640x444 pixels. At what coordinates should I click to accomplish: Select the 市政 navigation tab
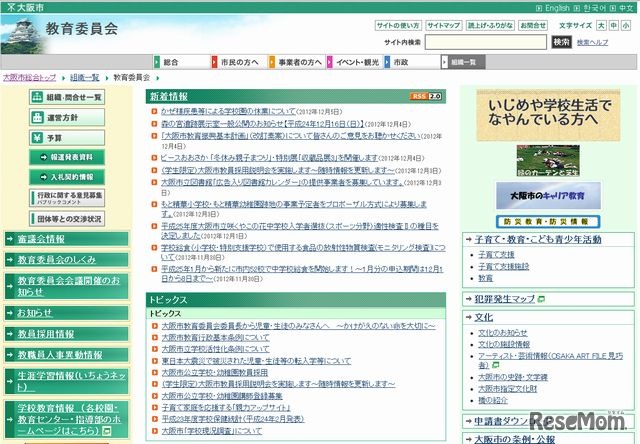point(412,62)
